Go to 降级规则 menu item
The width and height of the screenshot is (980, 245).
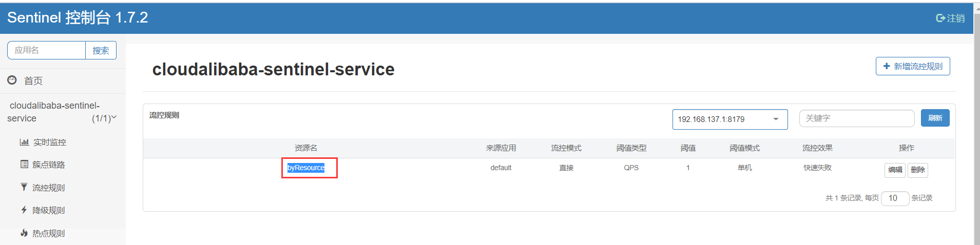[49, 210]
